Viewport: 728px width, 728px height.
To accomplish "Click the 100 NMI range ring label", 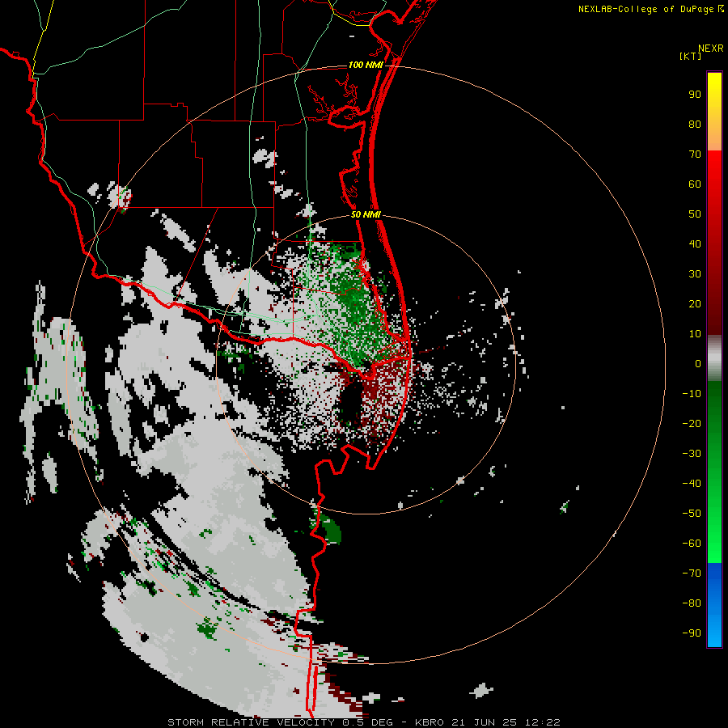I will (x=366, y=65).
